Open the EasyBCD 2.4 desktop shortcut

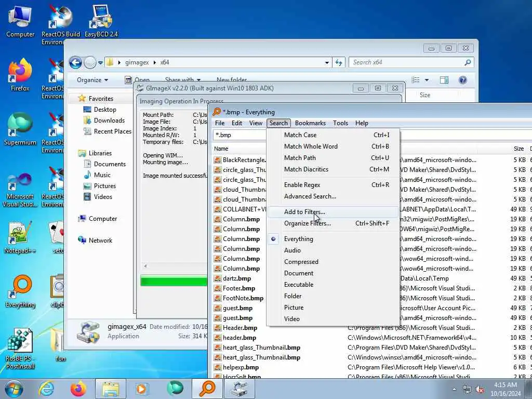[x=101, y=21]
